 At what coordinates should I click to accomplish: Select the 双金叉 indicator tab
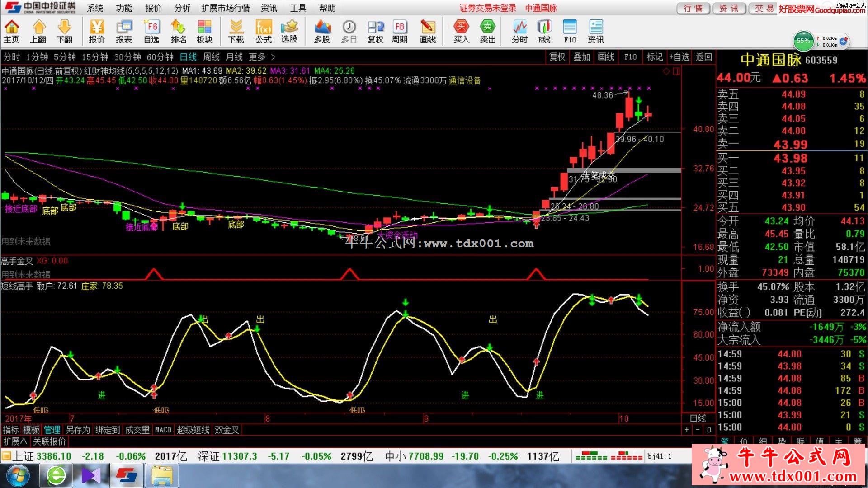tap(227, 430)
